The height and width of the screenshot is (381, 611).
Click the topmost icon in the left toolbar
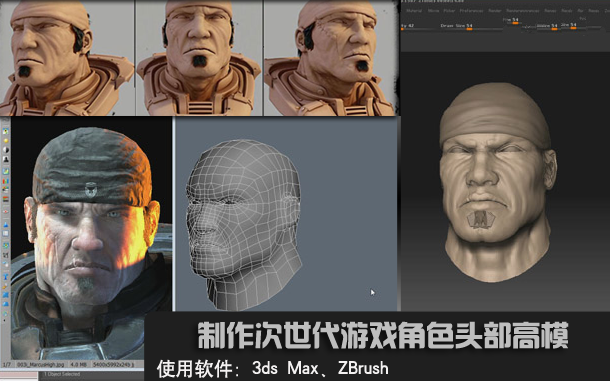(6, 131)
